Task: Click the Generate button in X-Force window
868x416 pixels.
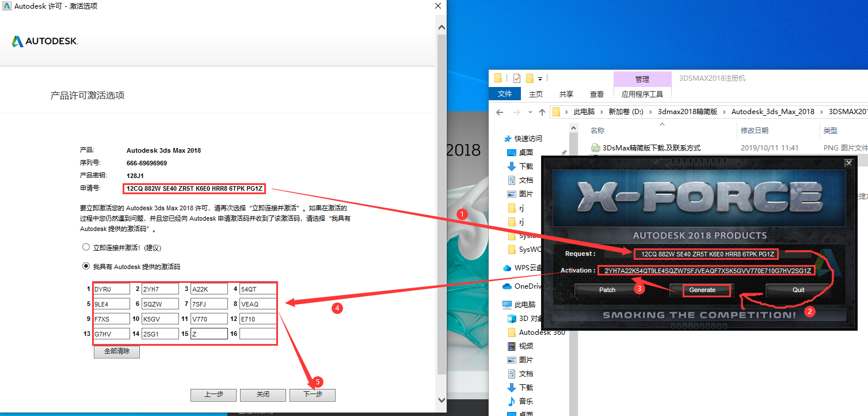Action: [703, 290]
